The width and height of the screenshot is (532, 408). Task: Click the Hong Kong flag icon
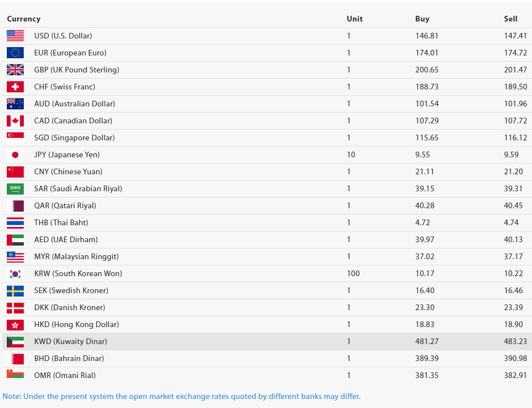[x=15, y=324]
